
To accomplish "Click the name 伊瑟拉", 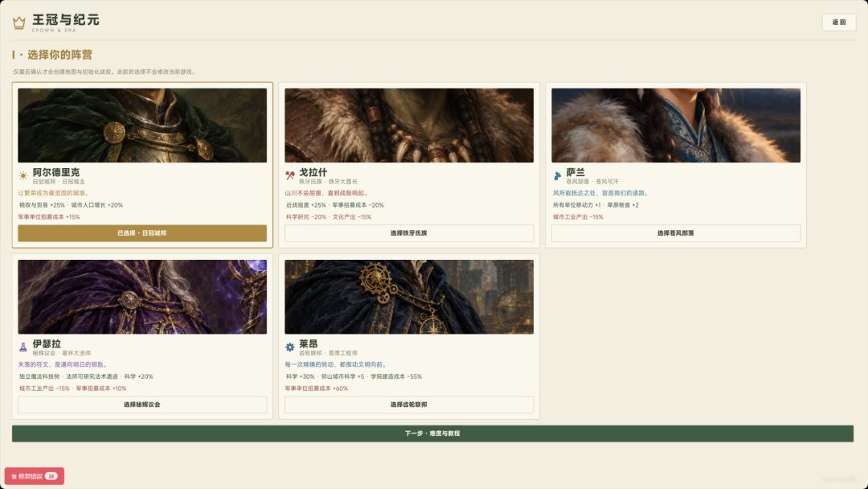I will coord(47,344).
